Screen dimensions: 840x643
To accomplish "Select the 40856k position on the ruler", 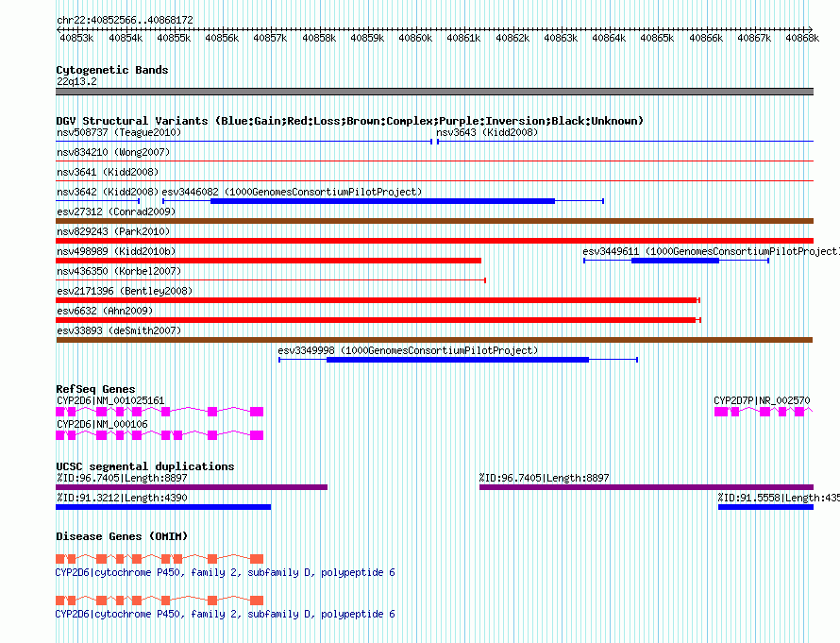I will tap(222, 38).
